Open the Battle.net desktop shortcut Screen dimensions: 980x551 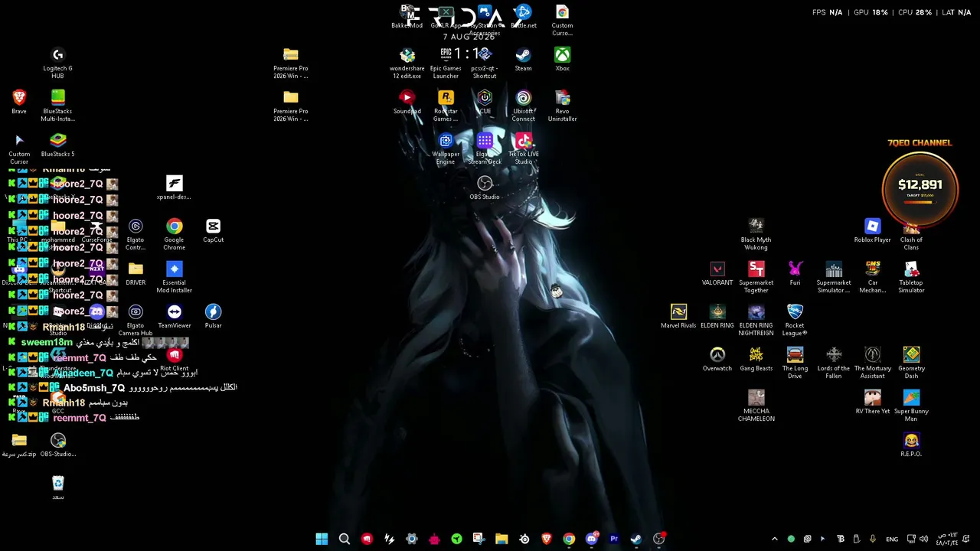[523, 16]
